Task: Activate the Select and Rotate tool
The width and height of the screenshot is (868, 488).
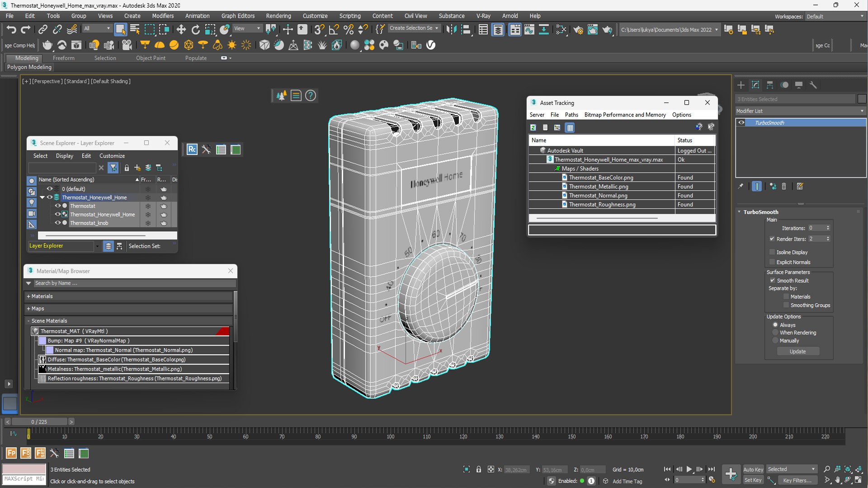Action: [195, 30]
